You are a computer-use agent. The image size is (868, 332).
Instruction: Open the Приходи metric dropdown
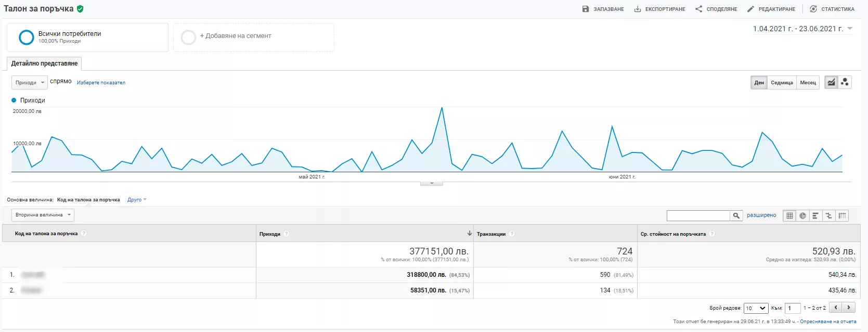[29, 83]
